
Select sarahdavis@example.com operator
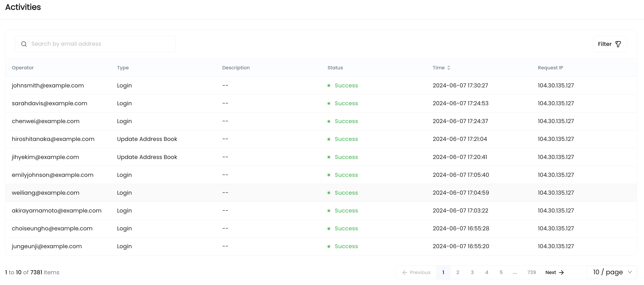click(x=50, y=103)
